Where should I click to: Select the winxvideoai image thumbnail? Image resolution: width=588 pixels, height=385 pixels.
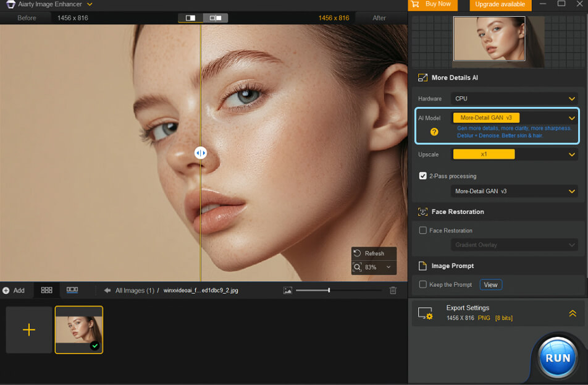[x=78, y=329]
